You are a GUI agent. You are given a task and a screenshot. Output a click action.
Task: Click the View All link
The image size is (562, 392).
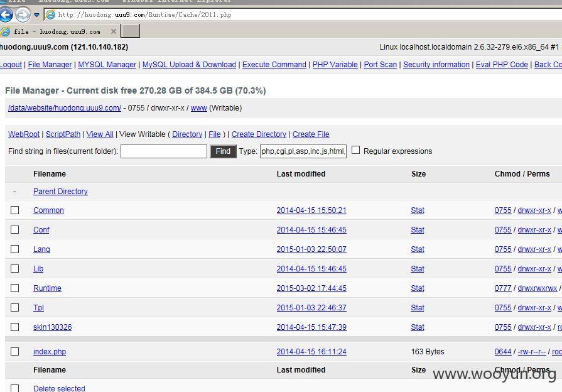click(x=100, y=134)
